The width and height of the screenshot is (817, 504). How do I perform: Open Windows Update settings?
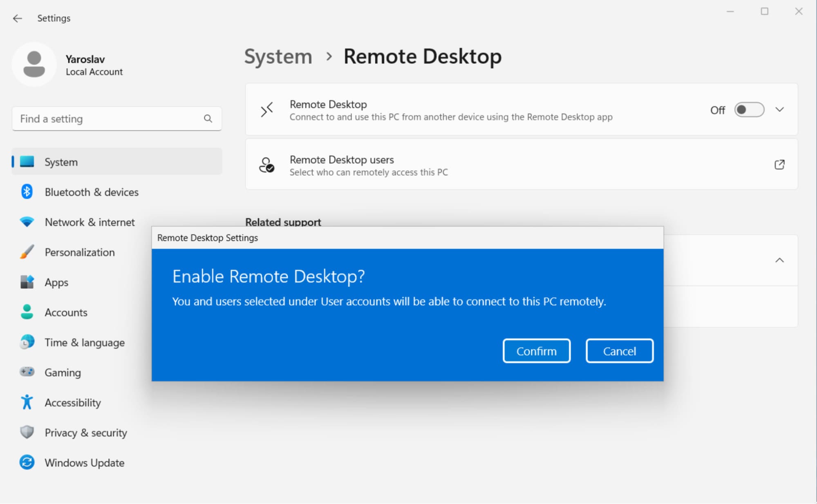click(x=117, y=463)
